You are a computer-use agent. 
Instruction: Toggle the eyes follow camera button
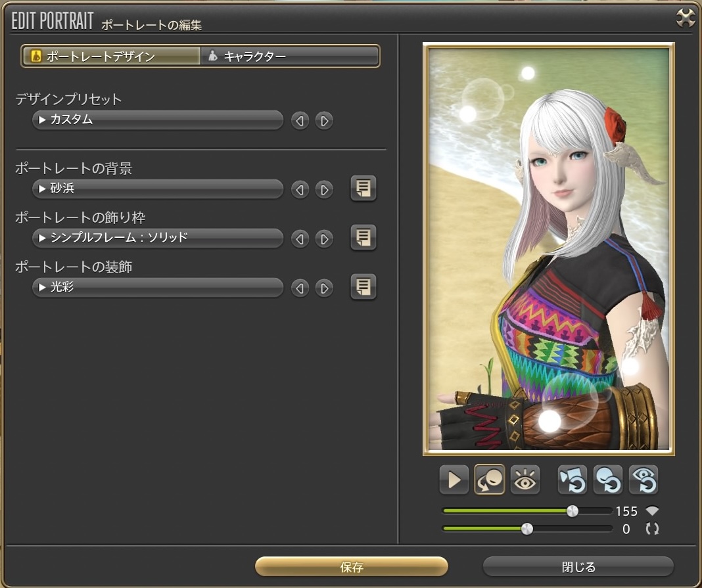point(525,480)
